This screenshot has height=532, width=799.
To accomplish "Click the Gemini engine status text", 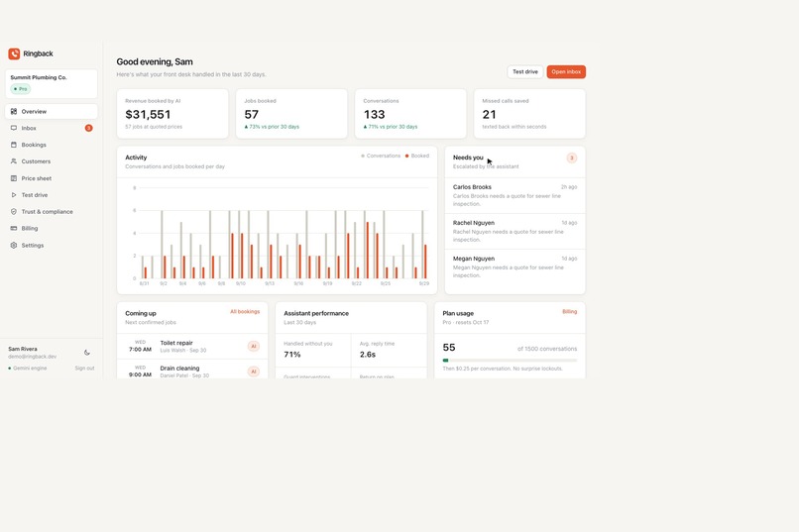I will [30, 369].
